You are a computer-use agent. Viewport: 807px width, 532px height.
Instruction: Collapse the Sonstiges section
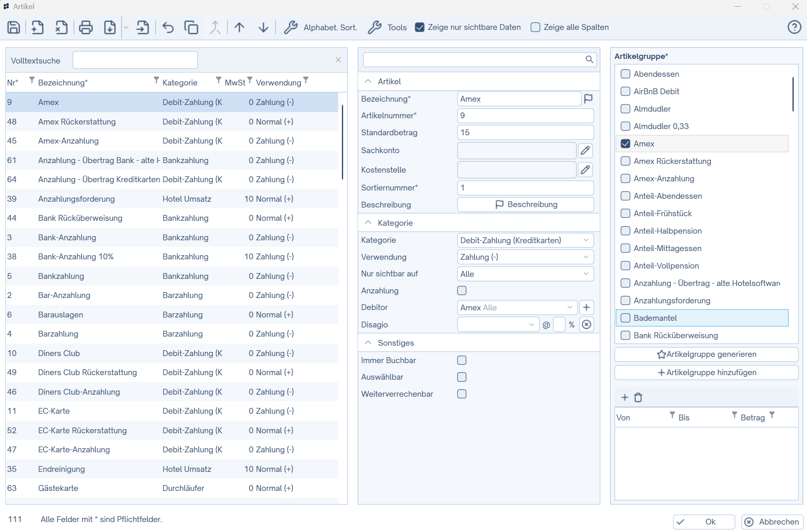pyautogui.click(x=368, y=343)
